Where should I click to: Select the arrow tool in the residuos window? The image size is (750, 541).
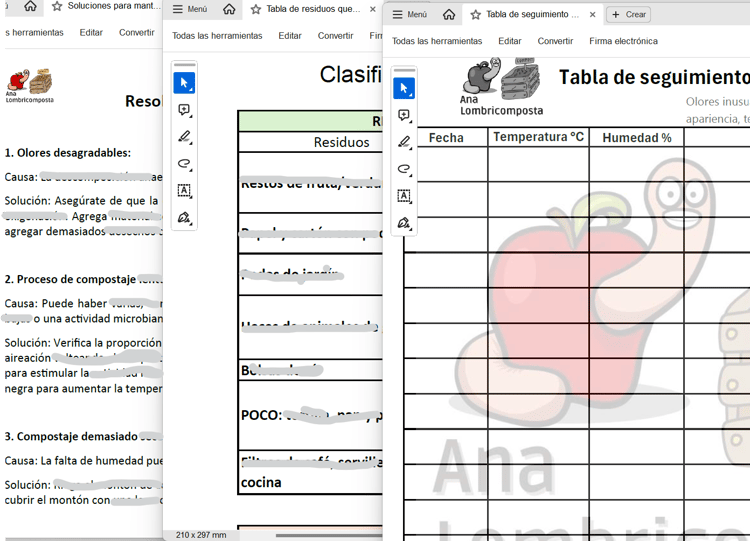(184, 83)
